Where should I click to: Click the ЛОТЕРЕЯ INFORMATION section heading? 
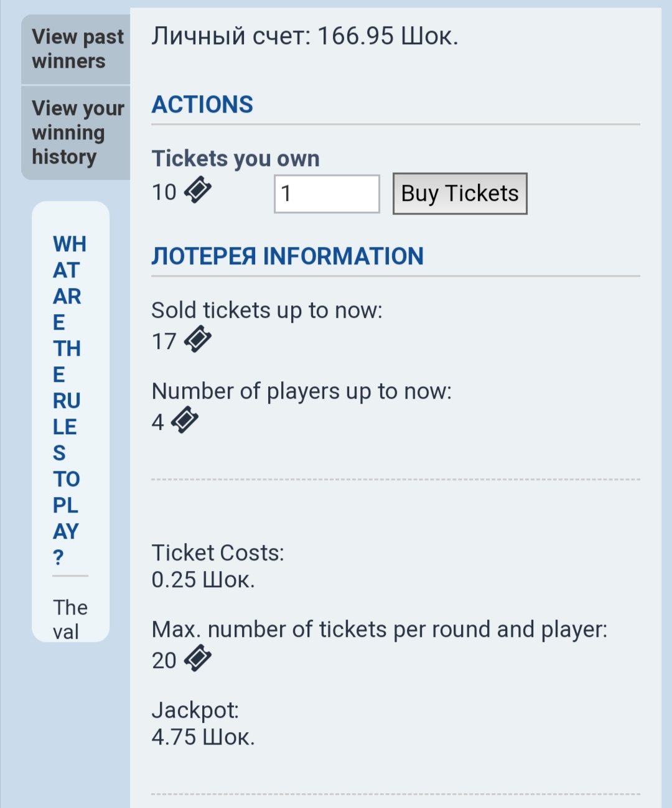pos(287,256)
